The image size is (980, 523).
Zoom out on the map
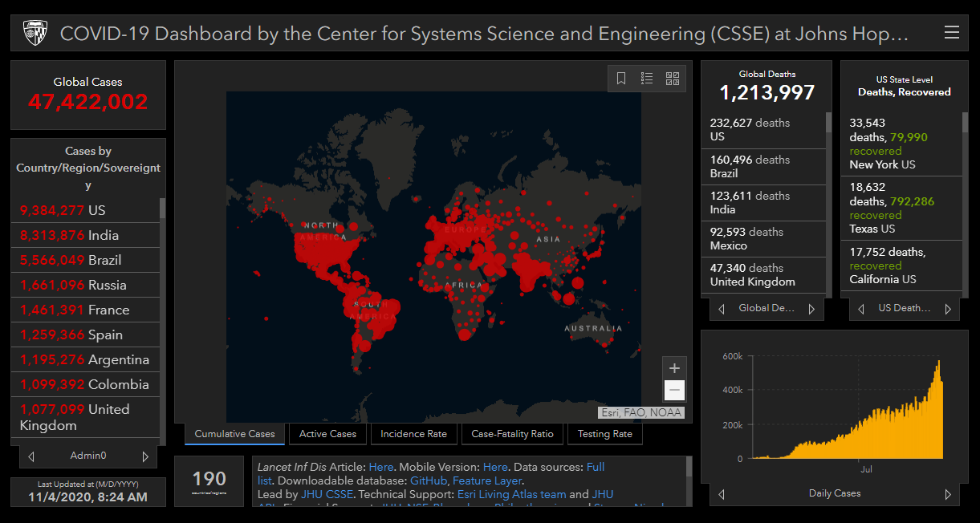(x=674, y=391)
